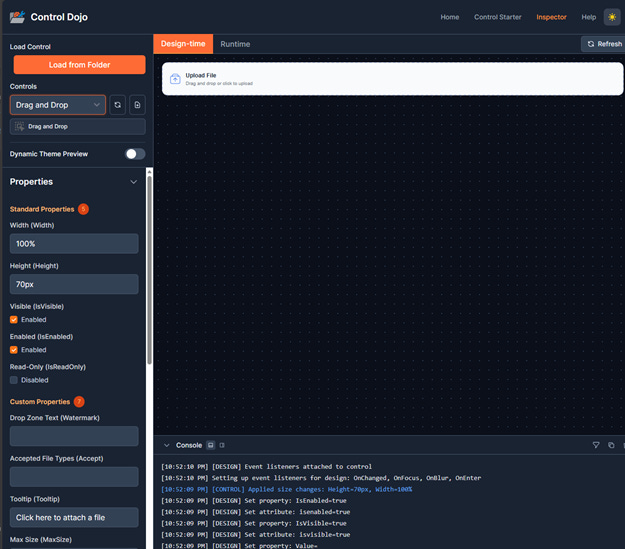Image resolution: width=625 pixels, height=549 pixels.
Task: Click the 'Standard Properties' heading
Action: click(42, 209)
